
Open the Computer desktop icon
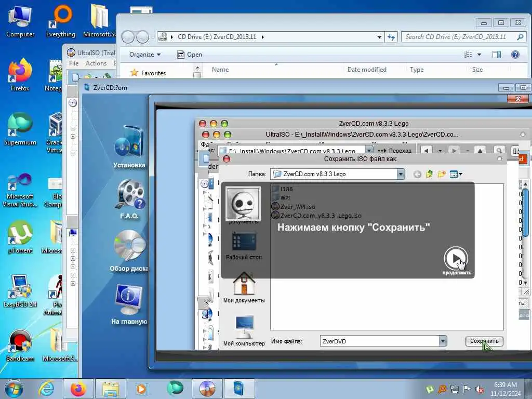(x=20, y=21)
